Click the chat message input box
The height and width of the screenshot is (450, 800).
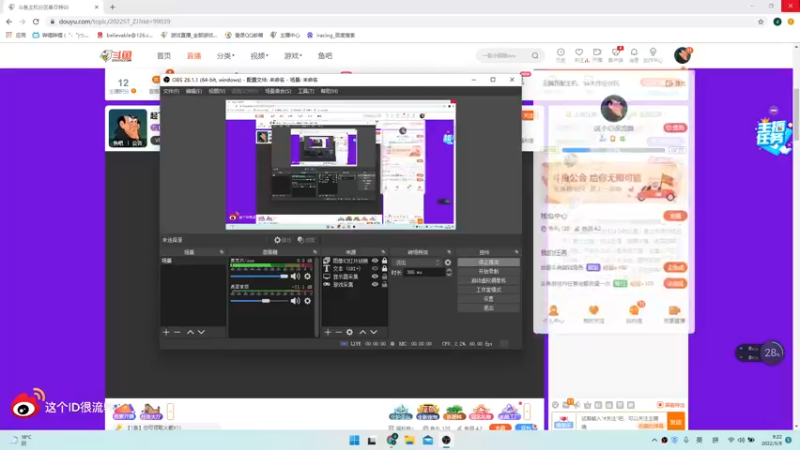[622, 421]
